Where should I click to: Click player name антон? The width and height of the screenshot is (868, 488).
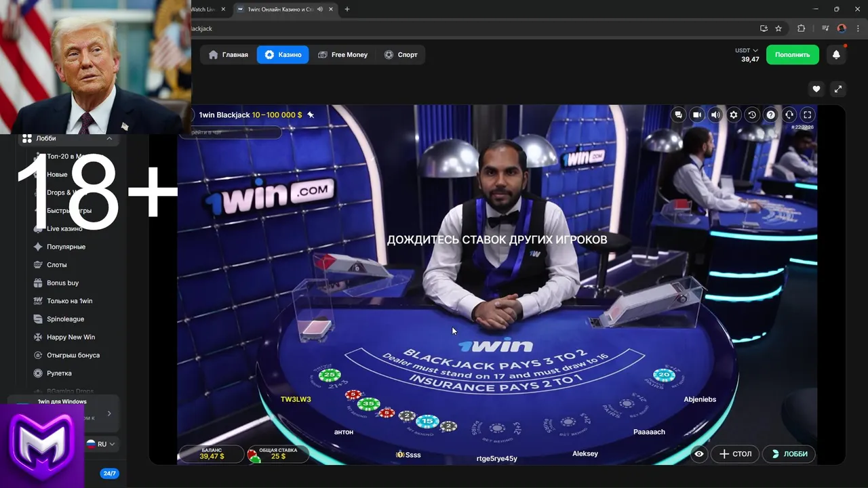[x=344, y=432]
